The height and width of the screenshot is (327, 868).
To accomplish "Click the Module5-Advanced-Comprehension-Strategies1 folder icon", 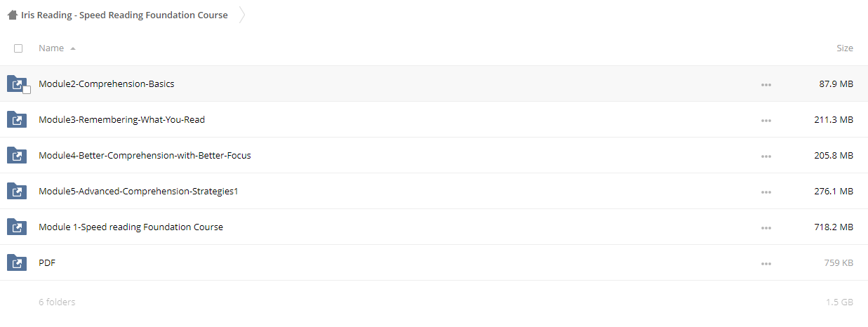I will [16, 191].
